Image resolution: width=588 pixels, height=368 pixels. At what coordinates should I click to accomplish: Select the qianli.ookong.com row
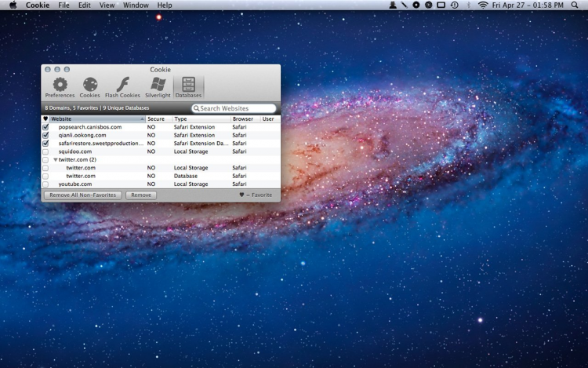[x=82, y=135]
